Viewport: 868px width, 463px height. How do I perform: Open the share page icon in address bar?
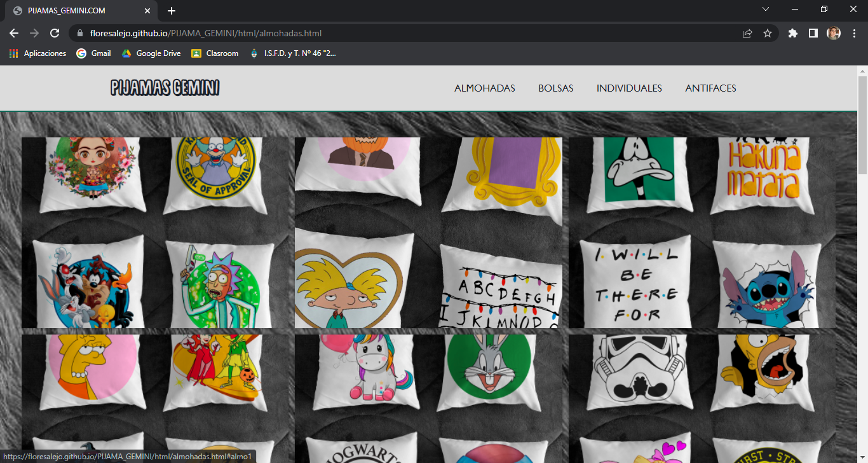click(x=747, y=33)
